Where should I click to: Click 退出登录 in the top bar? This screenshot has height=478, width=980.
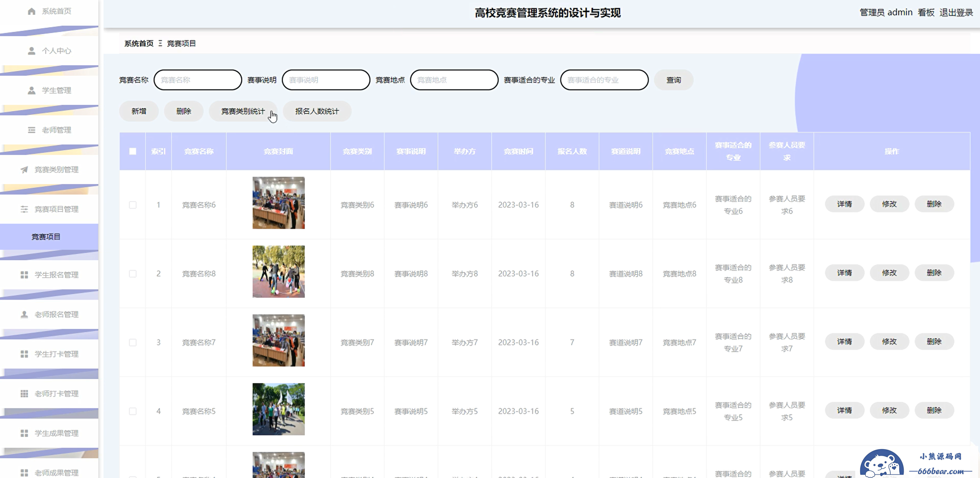click(956, 13)
